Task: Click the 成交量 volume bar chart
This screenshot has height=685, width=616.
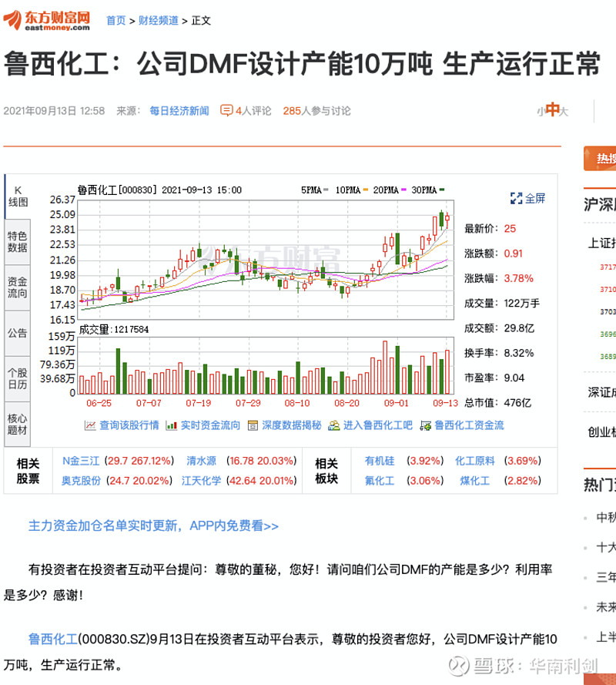Action: pyautogui.click(x=266, y=366)
